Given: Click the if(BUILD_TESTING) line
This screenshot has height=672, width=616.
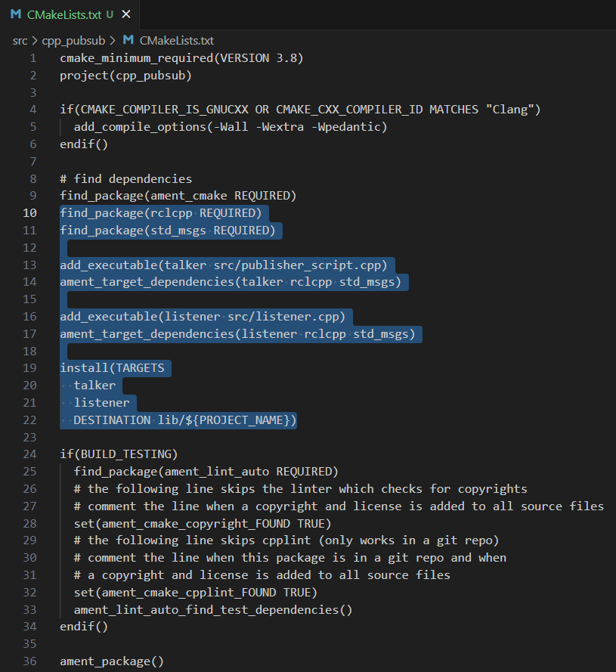Looking at the screenshot, I should (x=119, y=454).
